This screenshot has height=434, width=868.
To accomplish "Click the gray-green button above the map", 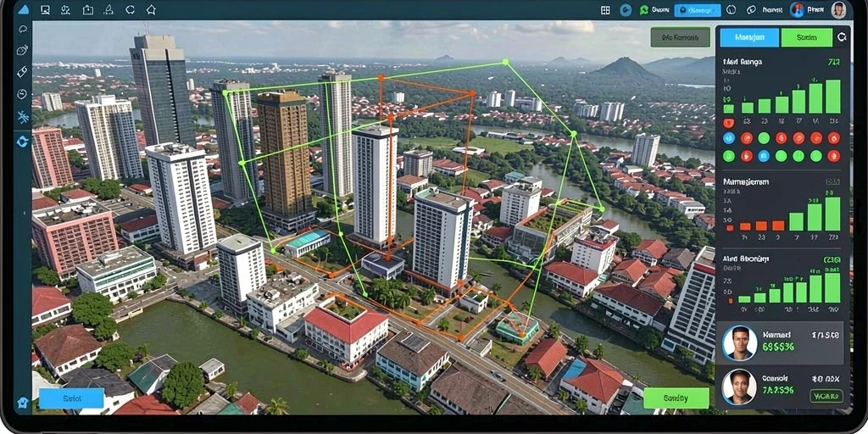I will [681, 37].
